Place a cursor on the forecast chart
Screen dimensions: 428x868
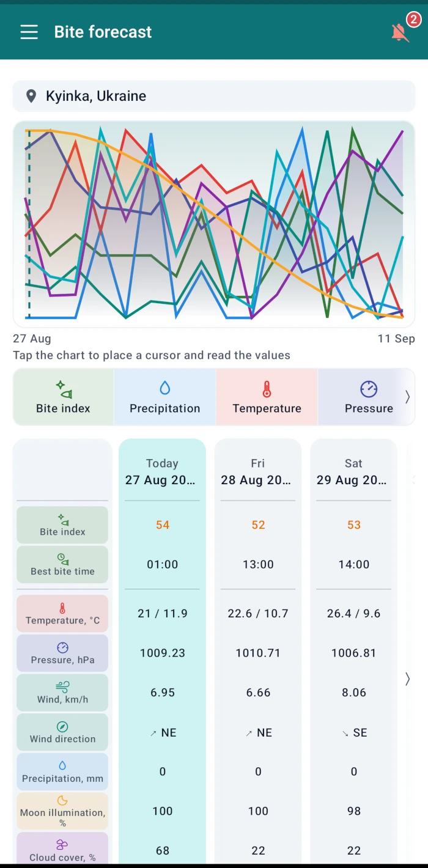point(214,224)
